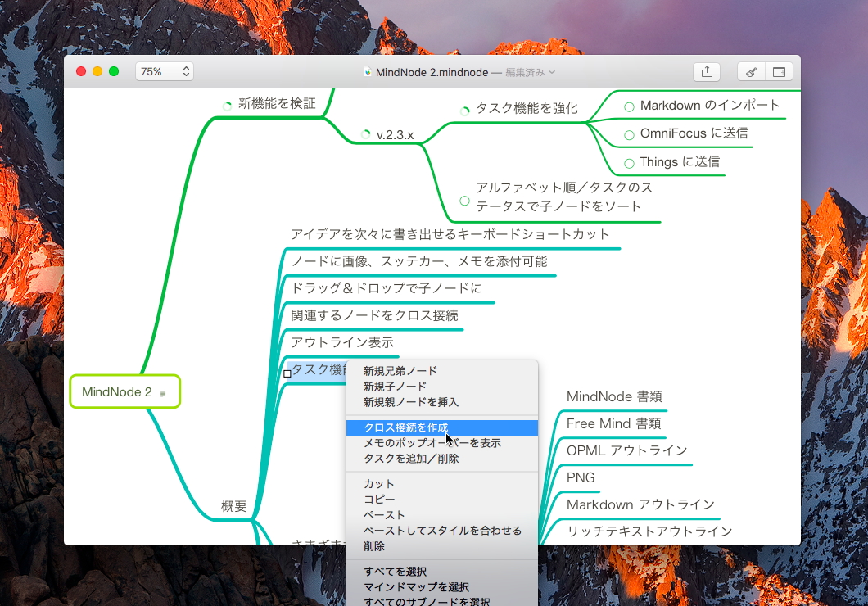Image resolution: width=868 pixels, height=606 pixels.
Task: Click note icon on MindNode 2 node
Action: coord(163,393)
